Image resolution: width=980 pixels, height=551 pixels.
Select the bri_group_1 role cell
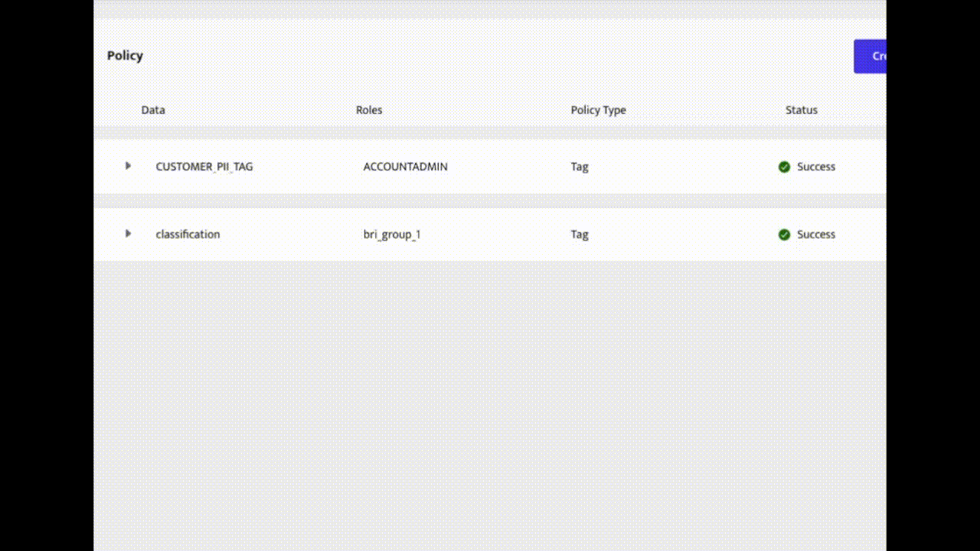[392, 235]
